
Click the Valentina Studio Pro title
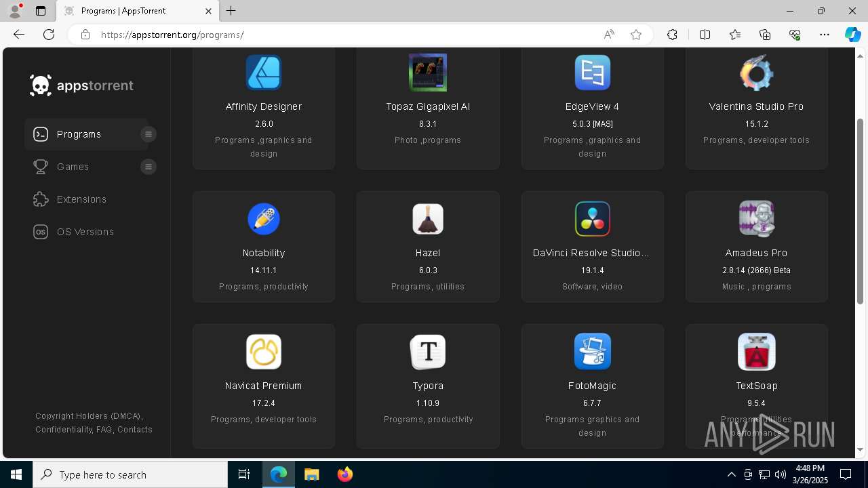pyautogui.click(x=756, y=106)
